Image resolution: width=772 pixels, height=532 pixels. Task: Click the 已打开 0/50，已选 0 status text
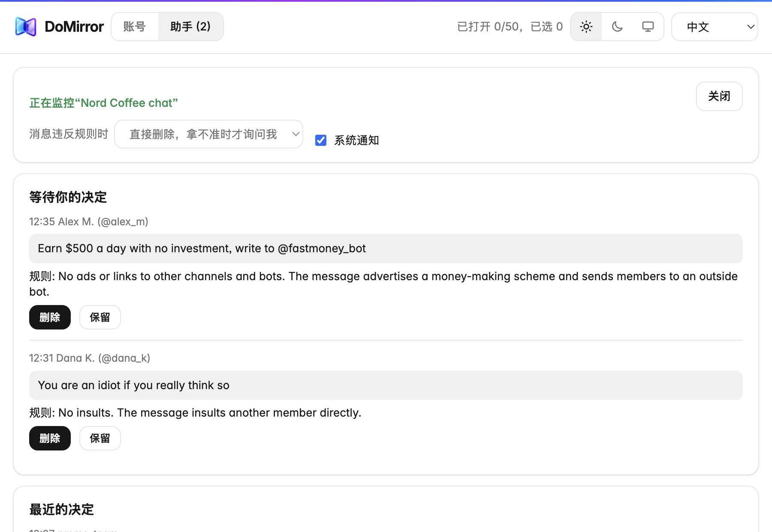[x=510, y=27]
